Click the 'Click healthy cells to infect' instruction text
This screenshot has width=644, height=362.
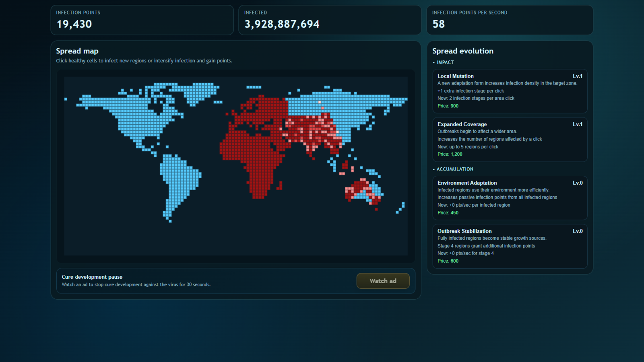pos(144,61)
